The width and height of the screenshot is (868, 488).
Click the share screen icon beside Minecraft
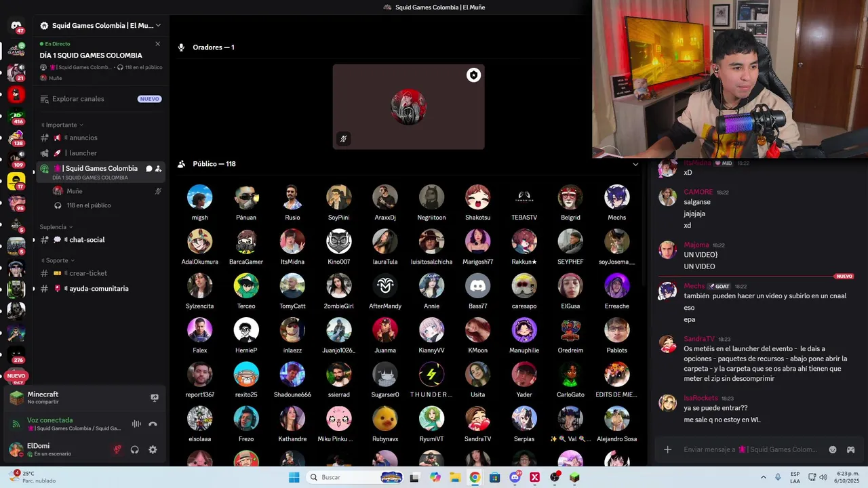pos(155,398)
